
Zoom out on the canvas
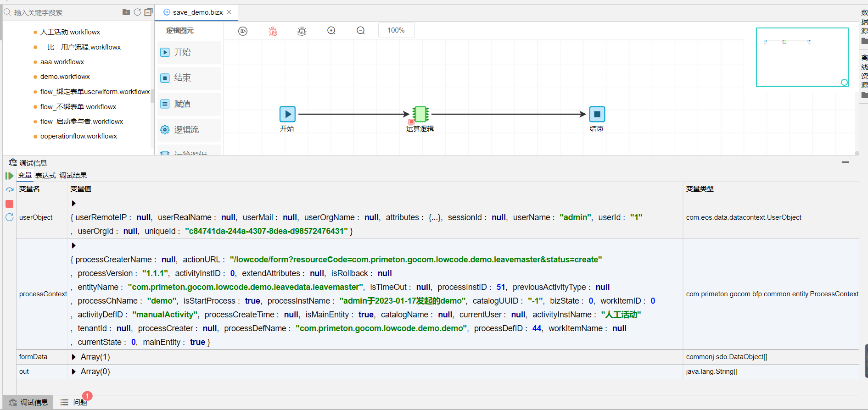coord(361,31)
